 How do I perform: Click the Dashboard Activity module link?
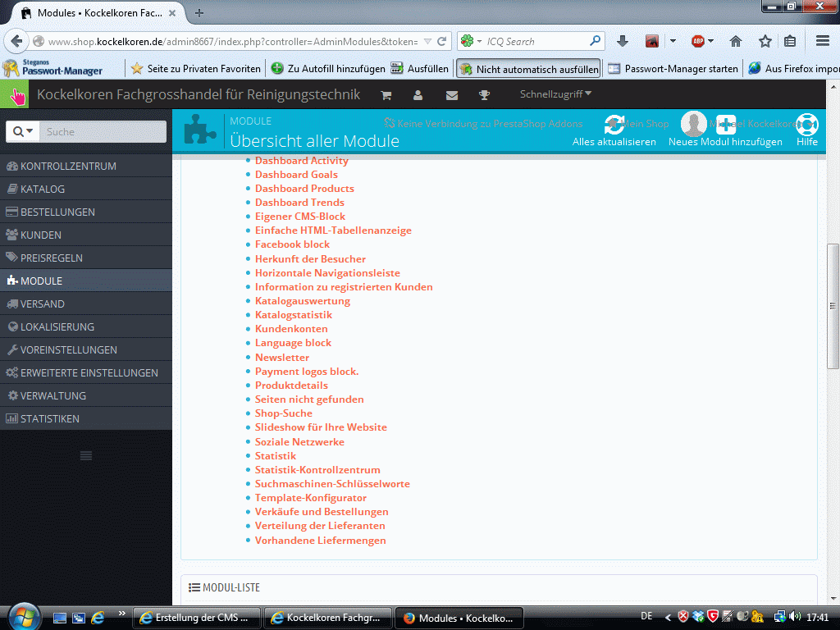pos(302,160)
